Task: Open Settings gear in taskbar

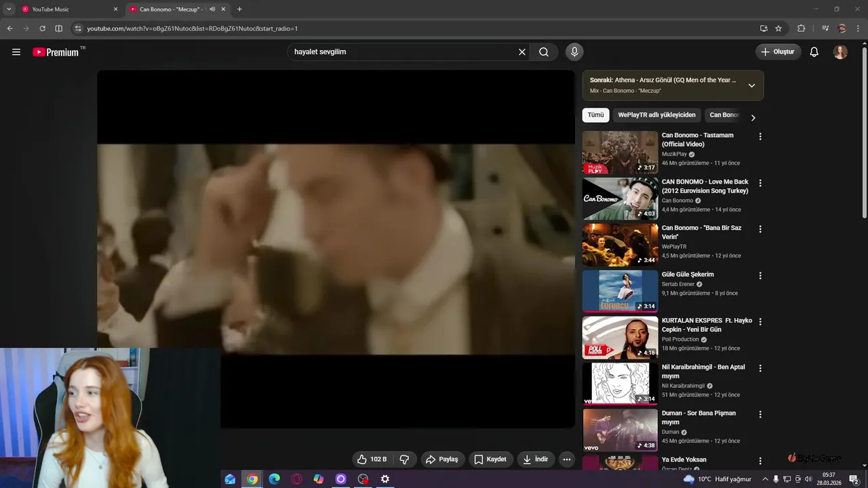Action: [x=385, y=479]
